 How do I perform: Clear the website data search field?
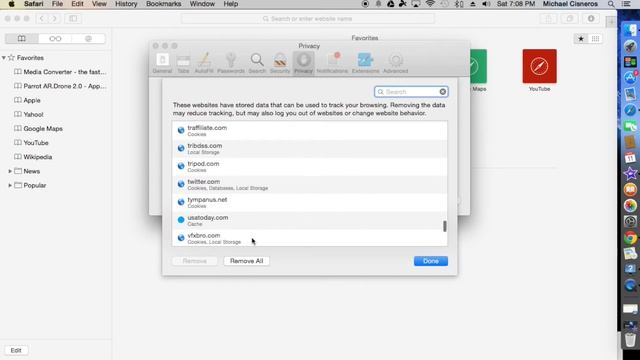[442, 92]
